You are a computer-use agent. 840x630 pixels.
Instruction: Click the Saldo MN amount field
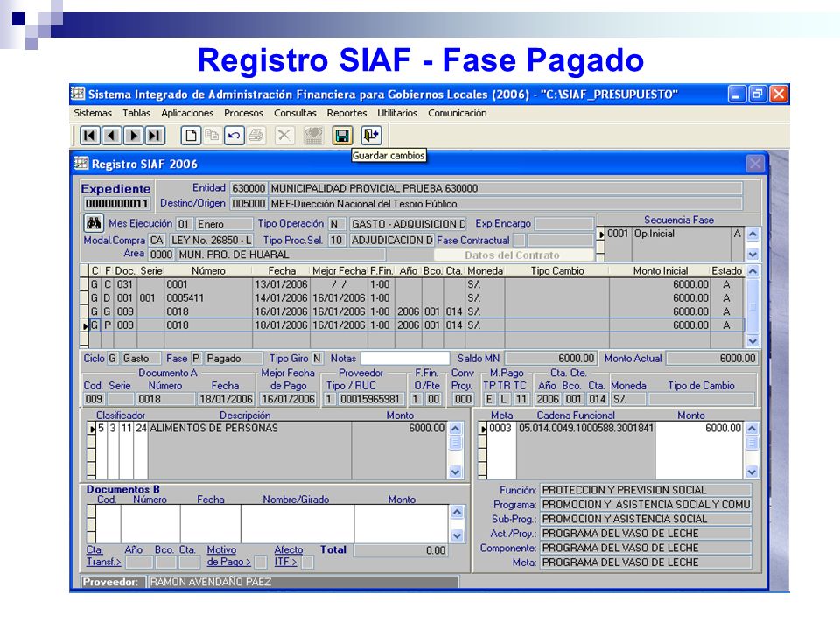click(550, 359)
